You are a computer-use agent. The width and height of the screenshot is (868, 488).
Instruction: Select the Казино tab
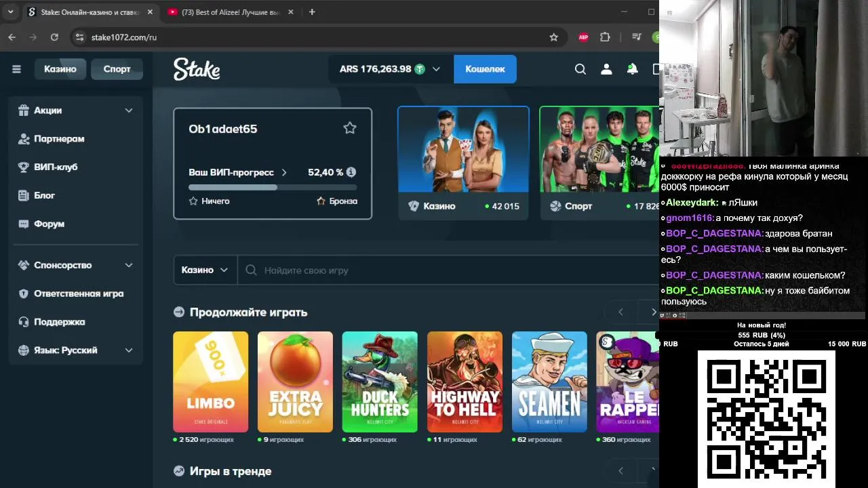60,69
